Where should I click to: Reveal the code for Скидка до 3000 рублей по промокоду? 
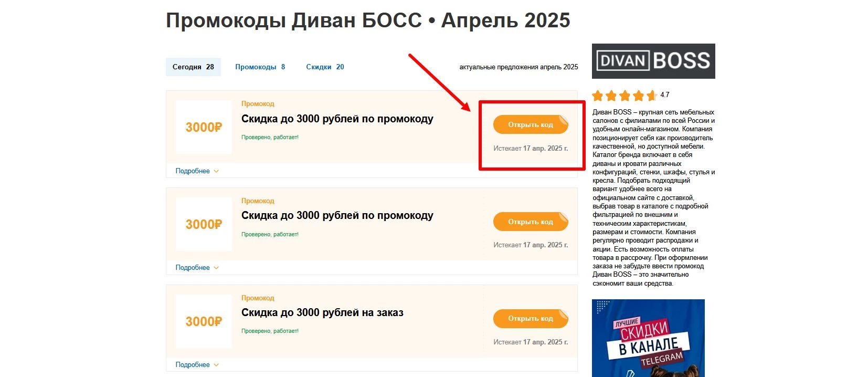coord(531,124)
